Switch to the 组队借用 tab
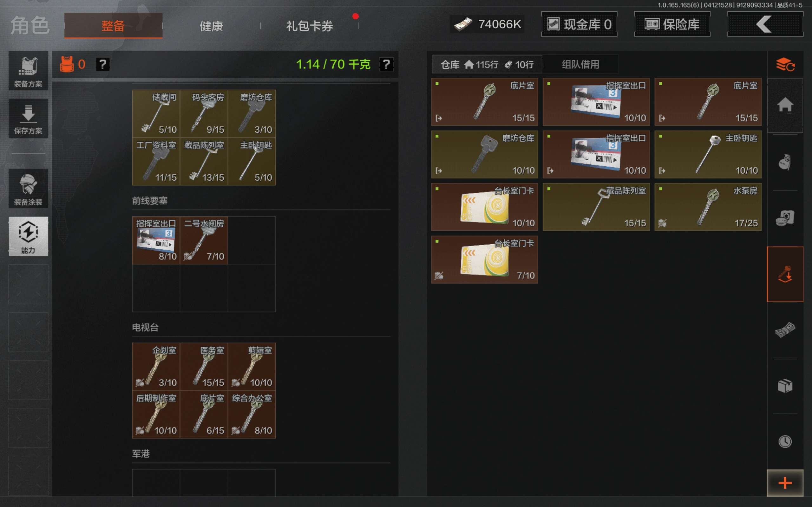The width and height of the screenshot is (812, 507). click(x=580, y=64)
